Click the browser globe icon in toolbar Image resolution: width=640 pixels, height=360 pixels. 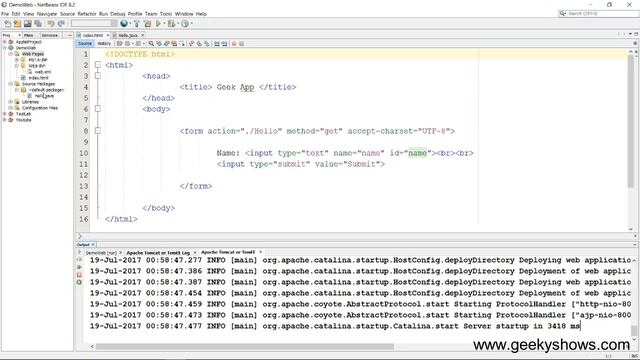124,24
